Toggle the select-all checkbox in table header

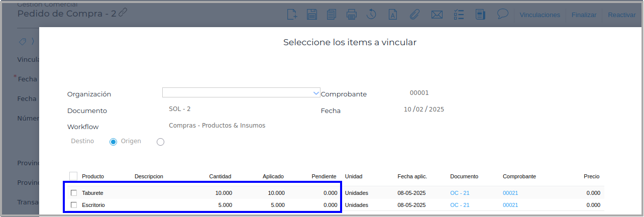pyautogui.click(x=73, y=176)
